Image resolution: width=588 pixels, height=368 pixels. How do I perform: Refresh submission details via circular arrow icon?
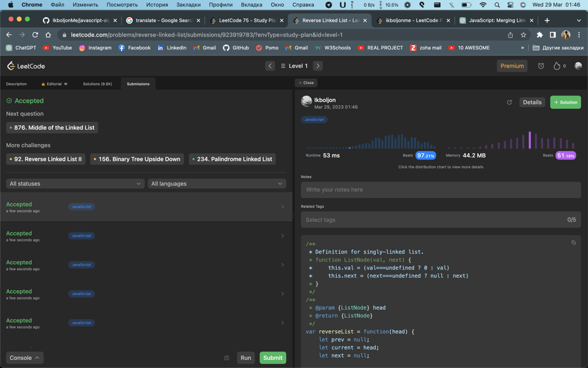tap(510, 102)
